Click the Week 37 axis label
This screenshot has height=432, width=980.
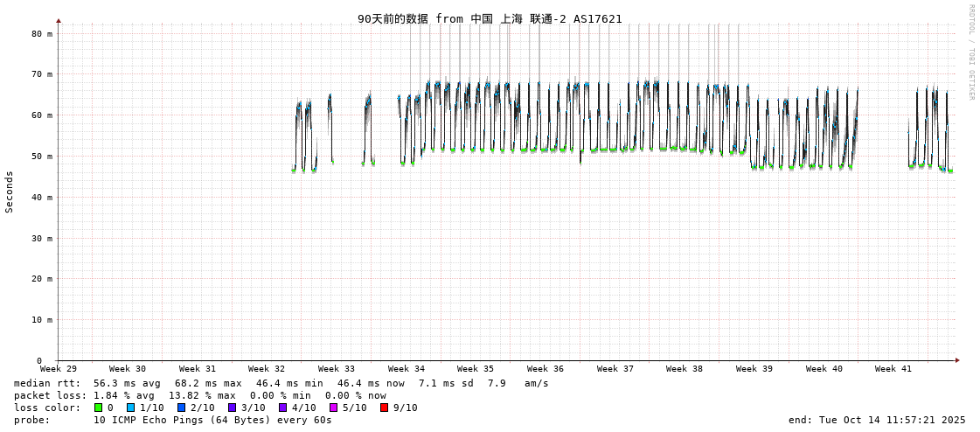(x=615, y=369)
